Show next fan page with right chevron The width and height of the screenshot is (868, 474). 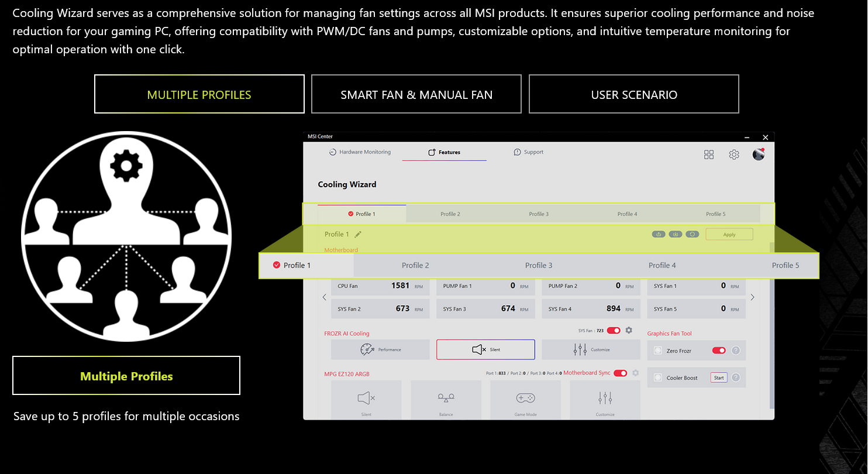pos(752,297)
